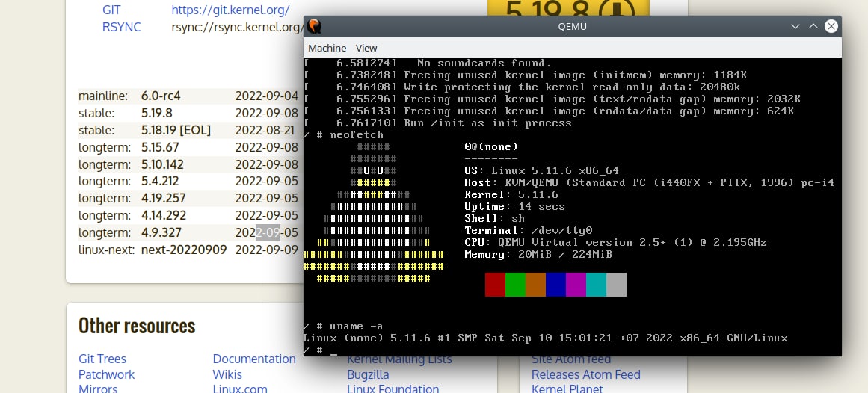This screenshot has width=868, height=393.
Task: Click the 'mainline:' row label
Action: (x=103, y=96)
